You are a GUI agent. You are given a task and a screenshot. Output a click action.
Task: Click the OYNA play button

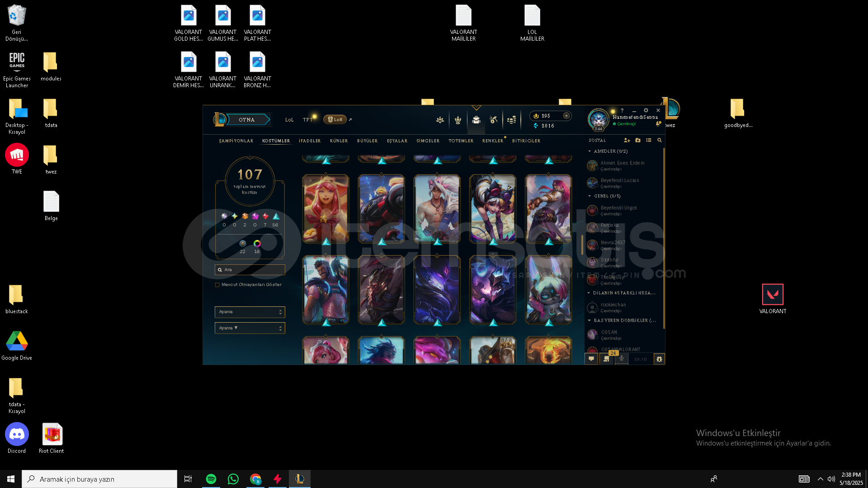click(x=248, y=120)
